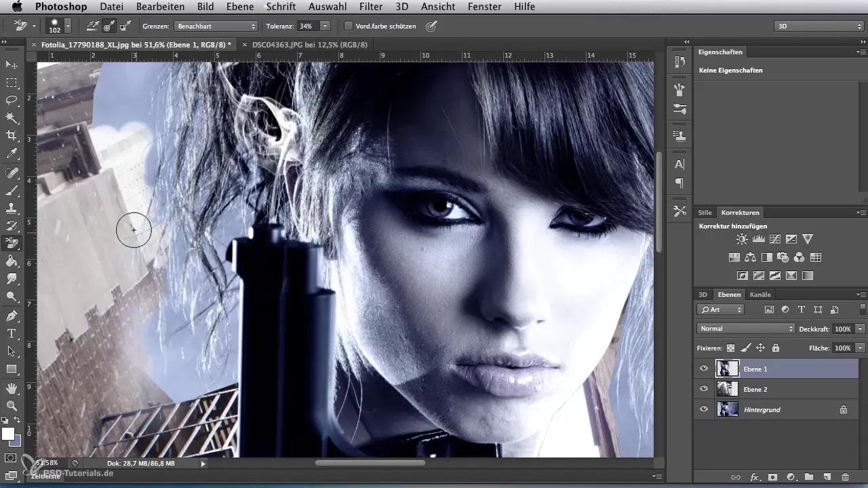Select the Brush tool
The image size is (868, 488).
(12, 190)
